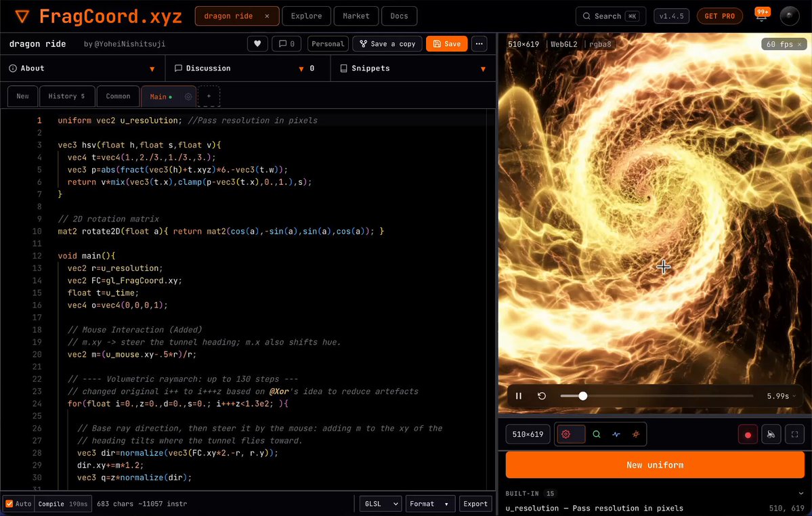Image resolution: width=812 pixels, height=516 pixels.
Task: Open the Format dropdown menu
Action: tap(430, 504)
